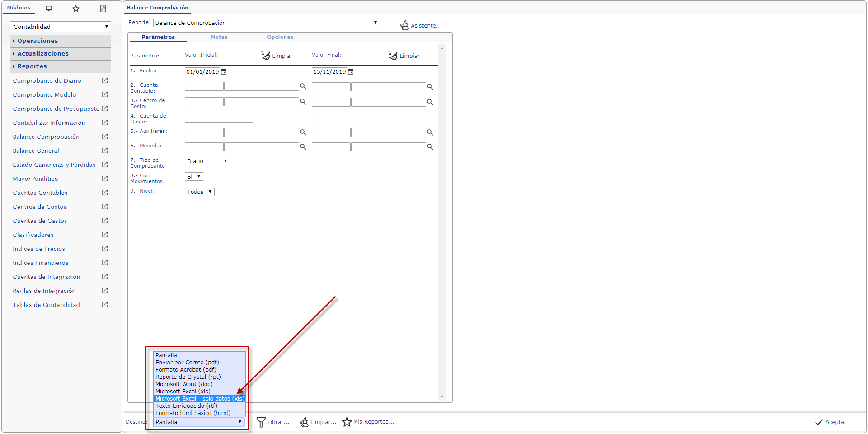Open calendar picker for initial Fecha

coord(224,71)
